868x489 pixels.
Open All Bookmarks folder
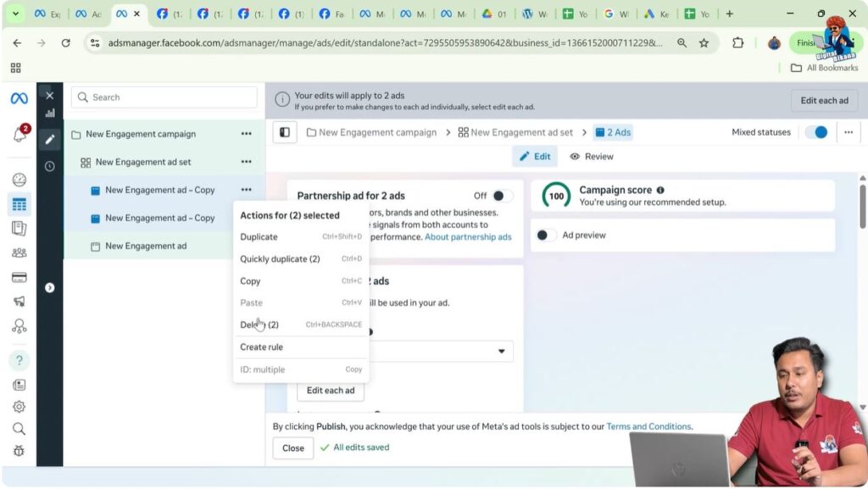pyautogui.click(x=824, y=68)
